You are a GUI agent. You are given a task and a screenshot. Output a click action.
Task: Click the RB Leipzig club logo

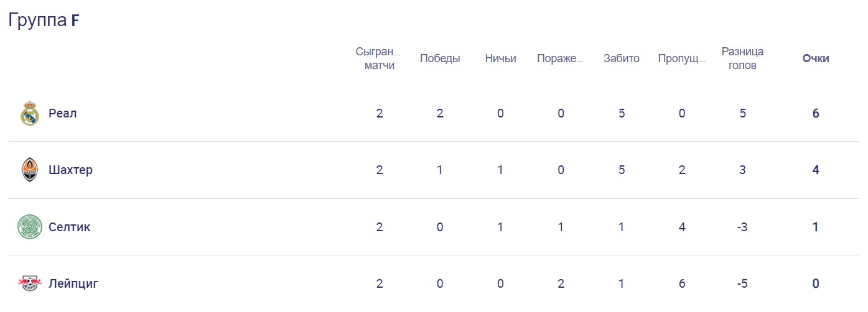29,284
